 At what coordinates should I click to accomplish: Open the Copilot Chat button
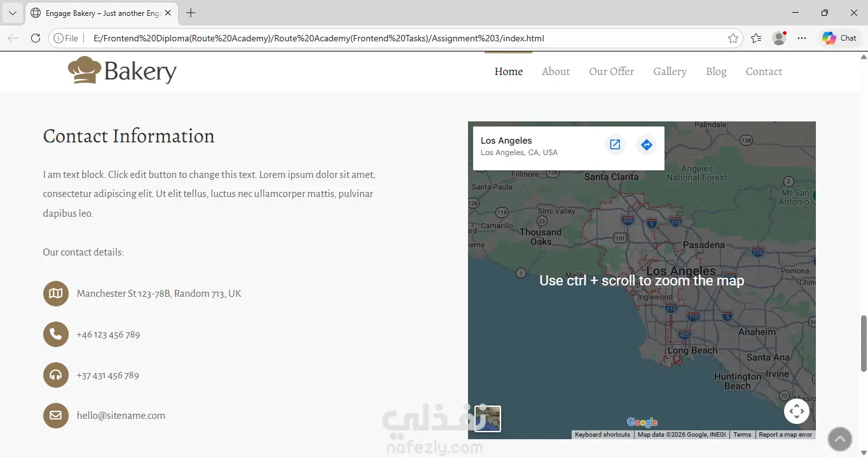click(839, 38)
